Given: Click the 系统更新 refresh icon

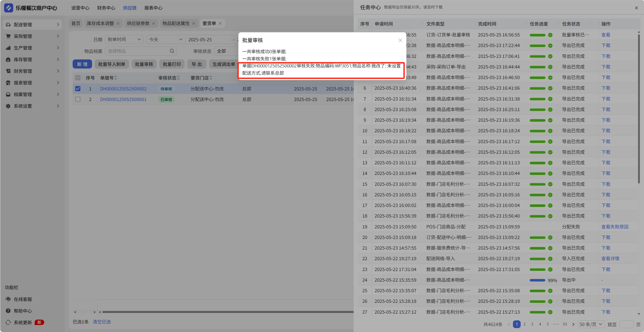Looking at the screenshot, I should [8, 322].
